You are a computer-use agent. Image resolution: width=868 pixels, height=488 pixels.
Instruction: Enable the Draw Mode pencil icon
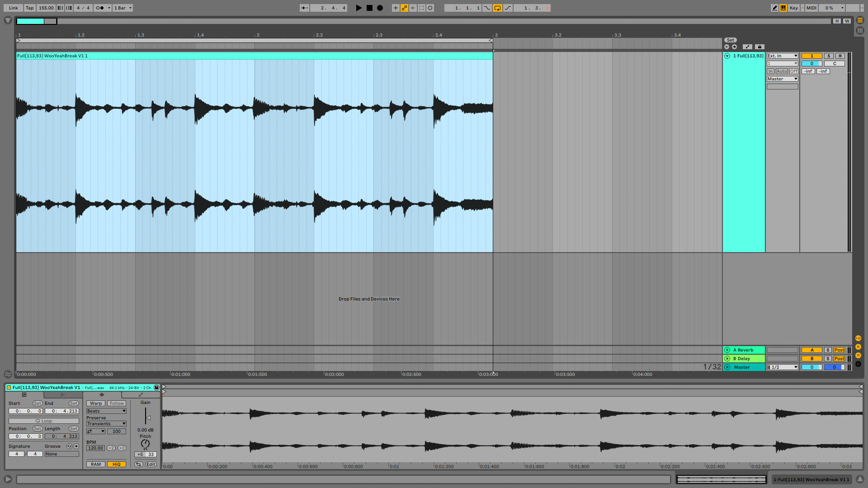pyautogui.click(x=774, y=8)
